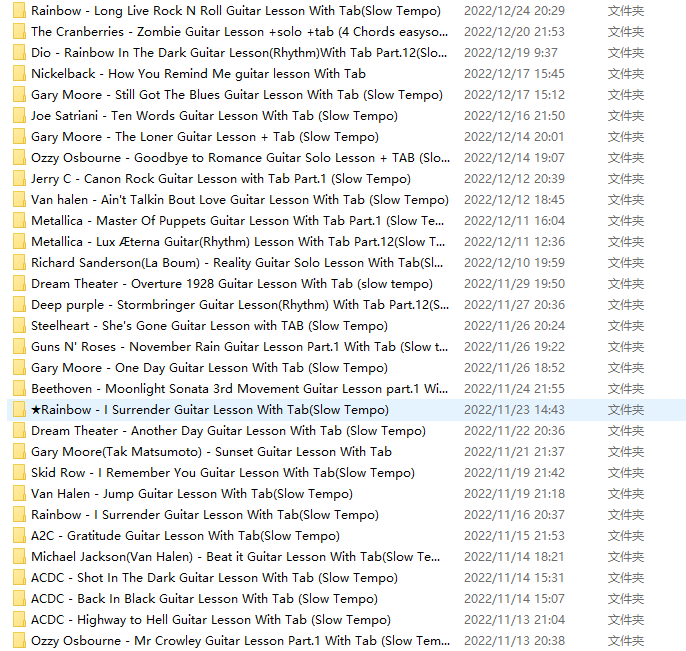Click folder icon of Dio Rainbow In The Dark
This screenshot has height=651, width=686.
pyautogui.click(x=19, y=52)
